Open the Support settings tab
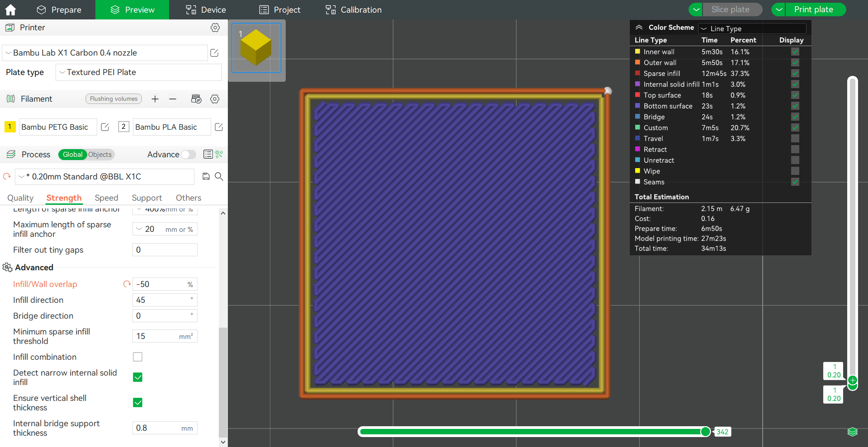 pyautogui.click(x=147, y=198)
